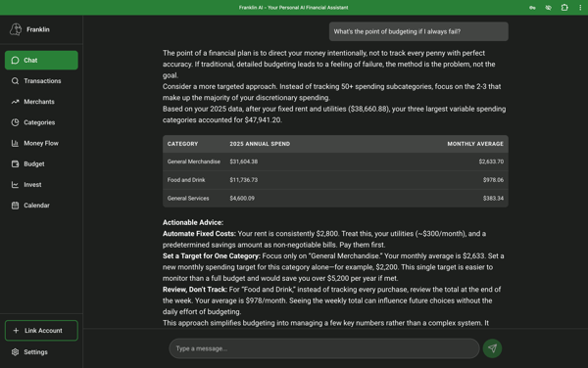Go to the Merchants trend icon item
This screenshot has height=368, width=588.
(x=41, y=102)
